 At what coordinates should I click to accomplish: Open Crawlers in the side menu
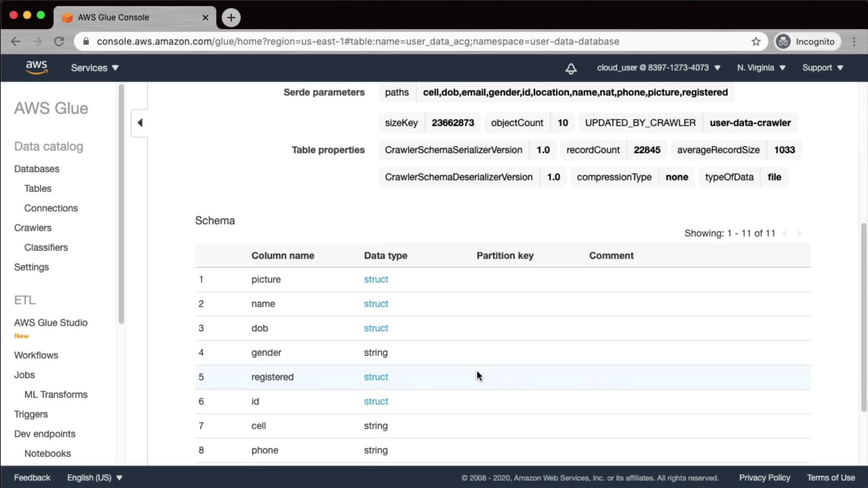tap(33, 228)
